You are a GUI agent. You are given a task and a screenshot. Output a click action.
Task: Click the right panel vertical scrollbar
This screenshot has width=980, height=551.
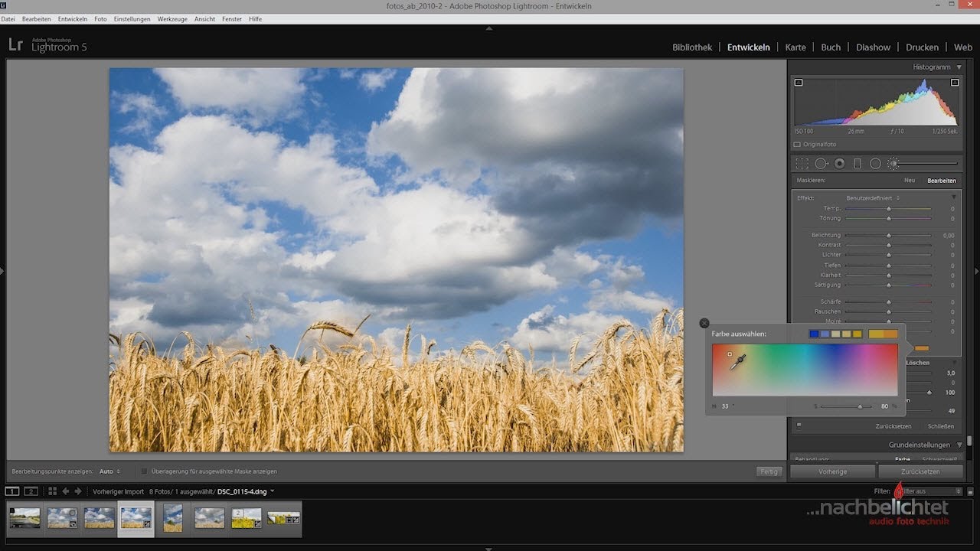pos(969,440)
